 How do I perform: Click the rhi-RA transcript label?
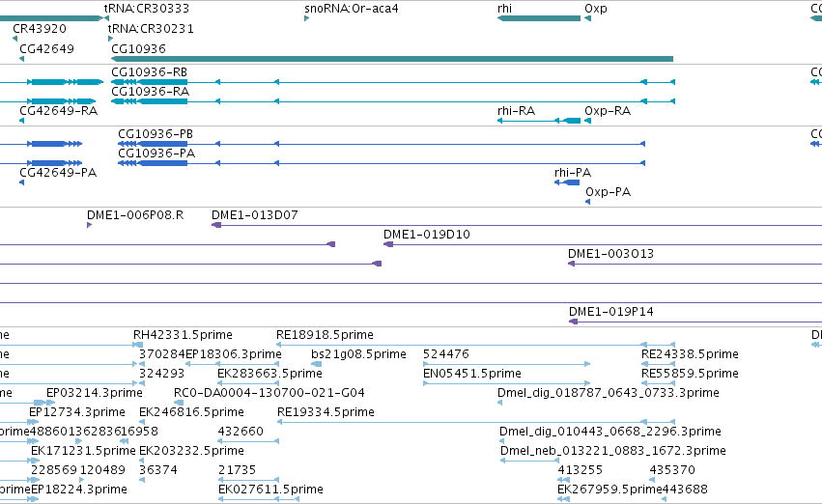[x=517, y=110]
